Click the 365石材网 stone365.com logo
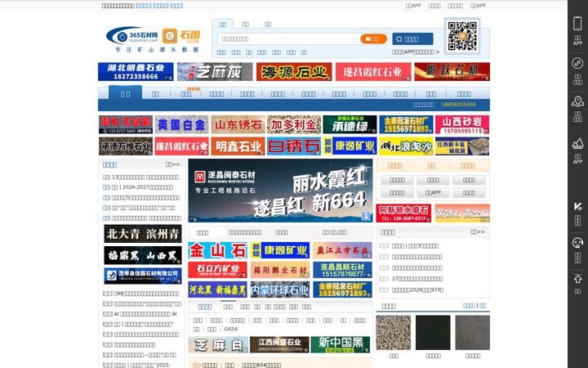 coord(132,36)
